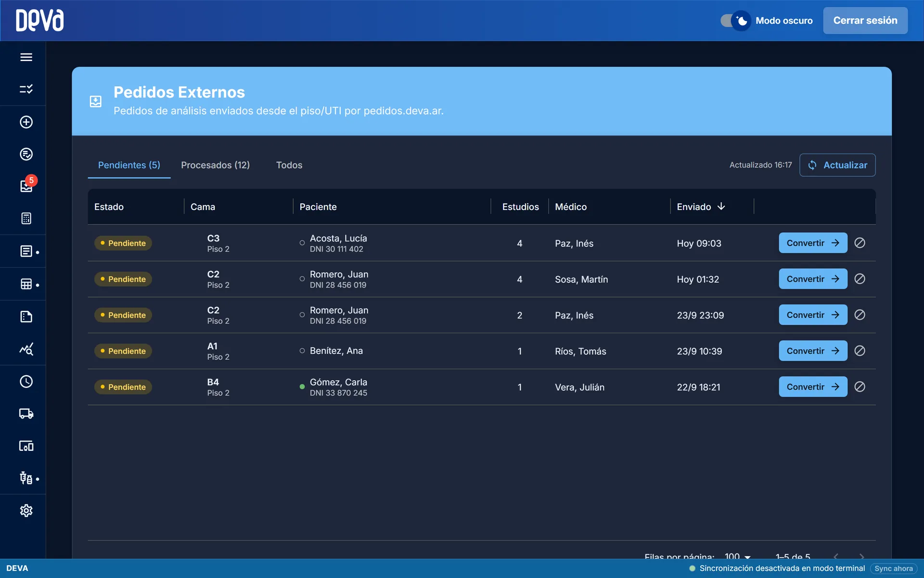Convert the Acosta, Lucía order
The width and height of the screenshot is (924, 578).
pos(813,243)
